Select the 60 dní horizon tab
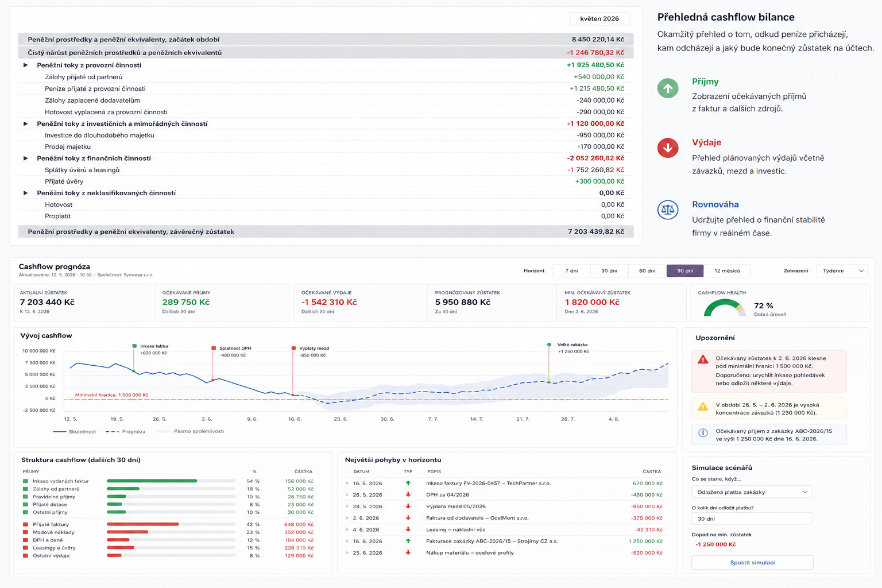 point(647,271)
